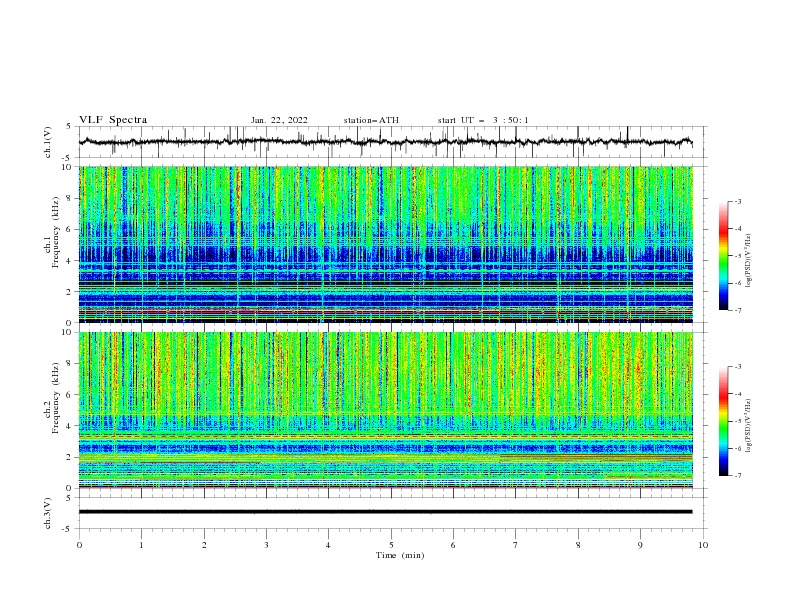792x612 pixels.
Task: Click the ch.1 "Frequency (kHz)" axis label
Action: [56, 232]
